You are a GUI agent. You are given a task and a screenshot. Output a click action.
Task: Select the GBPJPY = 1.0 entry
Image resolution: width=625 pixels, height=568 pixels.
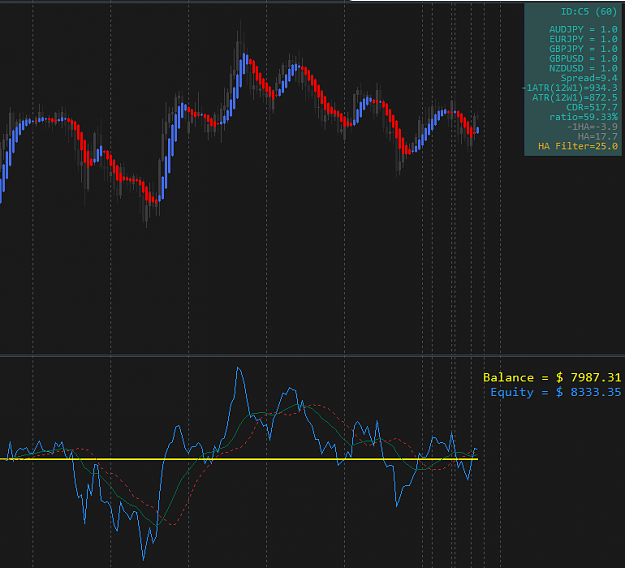point(583,49)
